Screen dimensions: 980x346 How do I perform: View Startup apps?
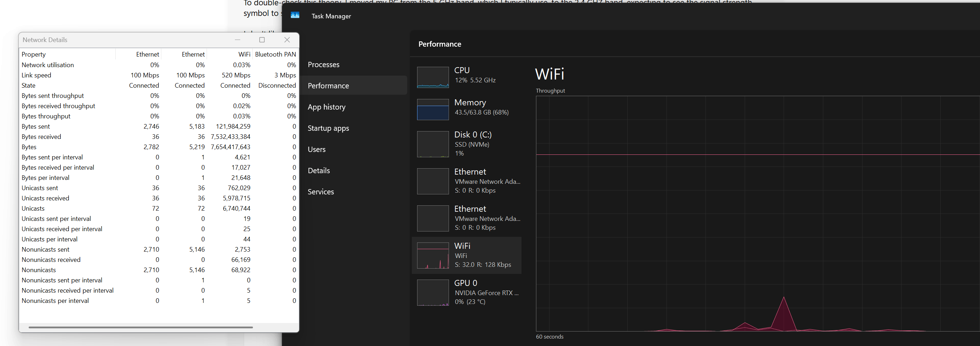coord(328,128)
